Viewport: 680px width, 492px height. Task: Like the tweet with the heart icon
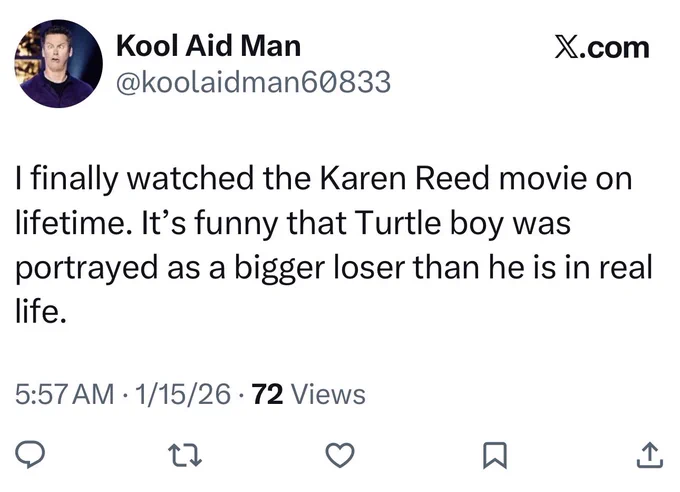tap(340, 455)
